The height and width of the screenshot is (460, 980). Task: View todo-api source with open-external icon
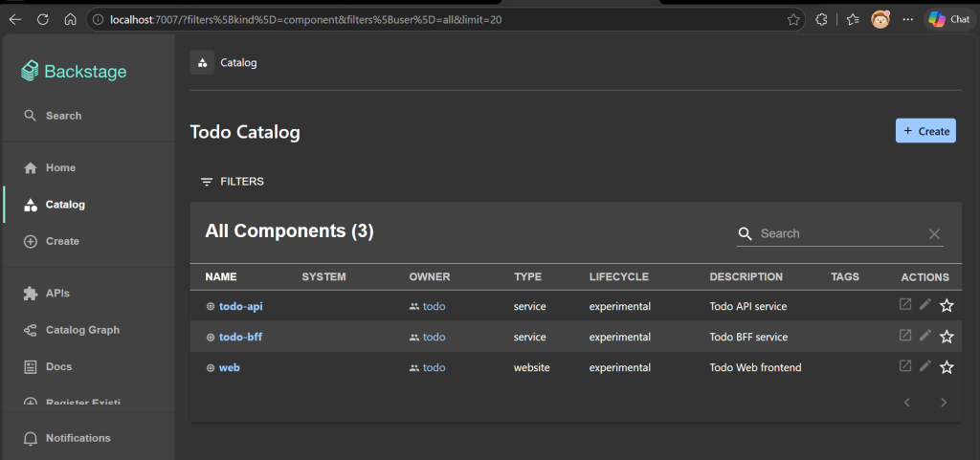click(904, 304)
